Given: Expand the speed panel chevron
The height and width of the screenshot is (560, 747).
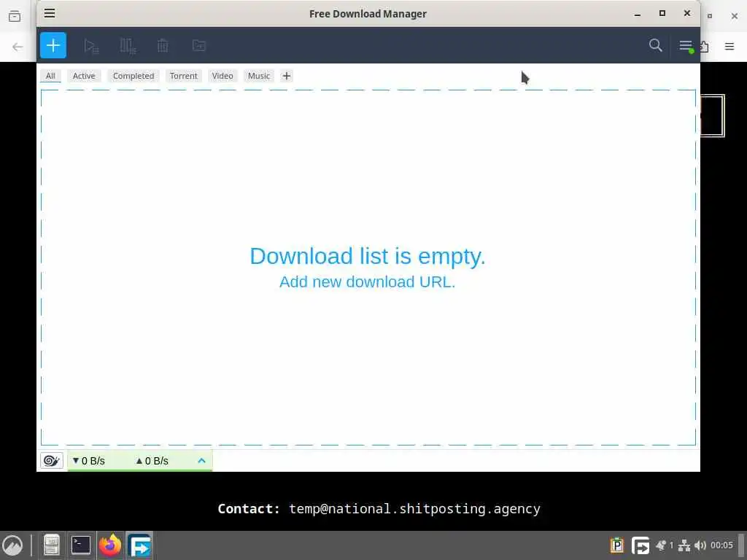Looking at the screenshot, I should coord(201,461).
